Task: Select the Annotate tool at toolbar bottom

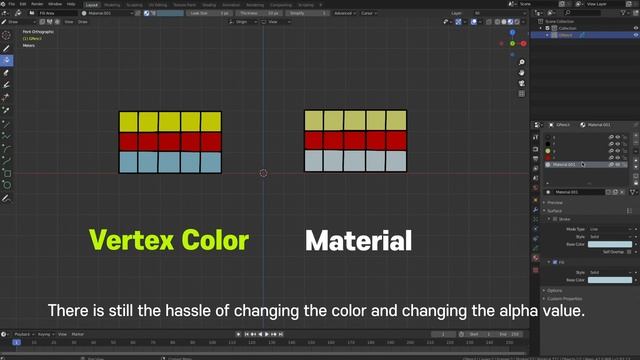Action: [x=7, y=199]
